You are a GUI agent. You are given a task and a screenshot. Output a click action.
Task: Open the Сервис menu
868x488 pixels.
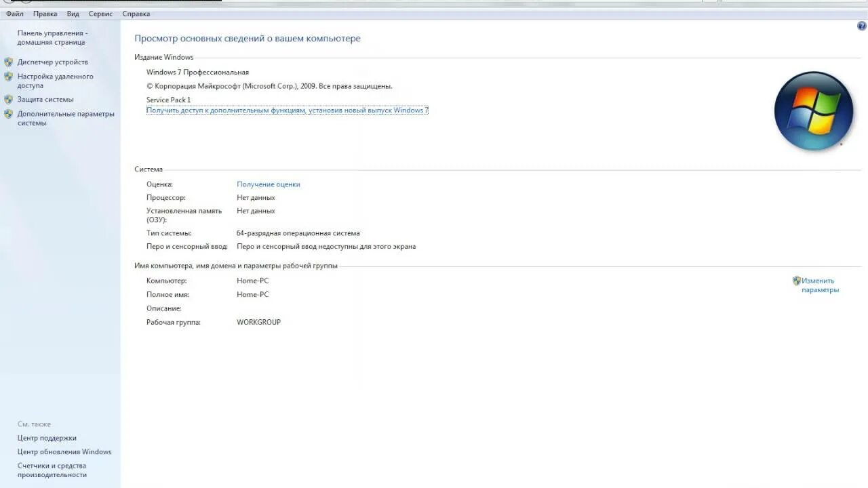(x=100, y=14)
